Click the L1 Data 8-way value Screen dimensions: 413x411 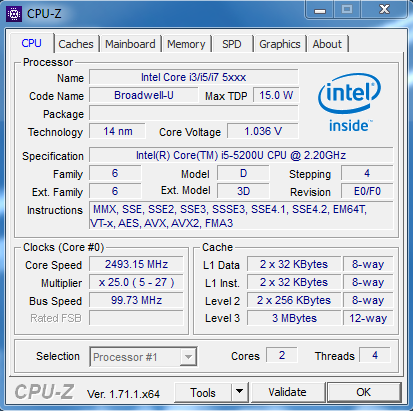click(x=368, y=264)
